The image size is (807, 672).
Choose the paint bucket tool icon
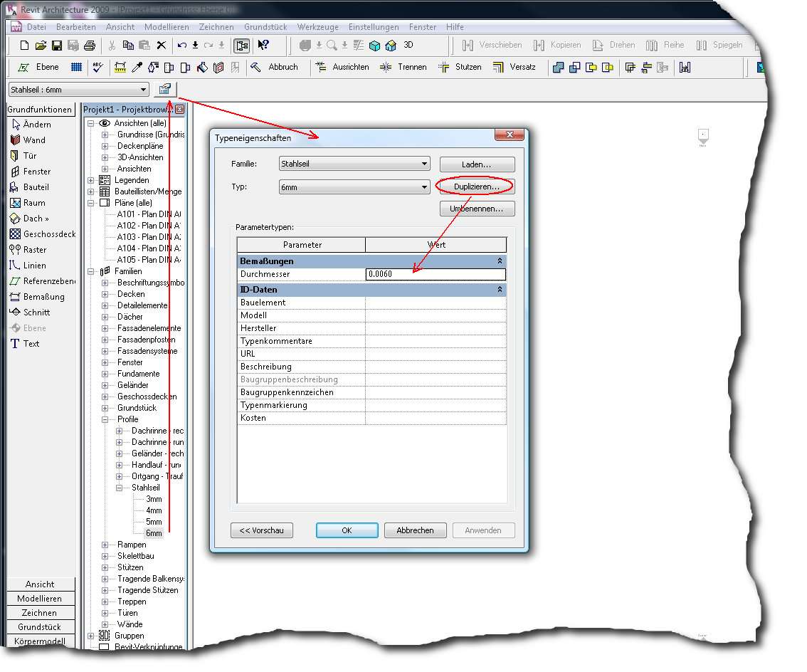tap(202, 67)
